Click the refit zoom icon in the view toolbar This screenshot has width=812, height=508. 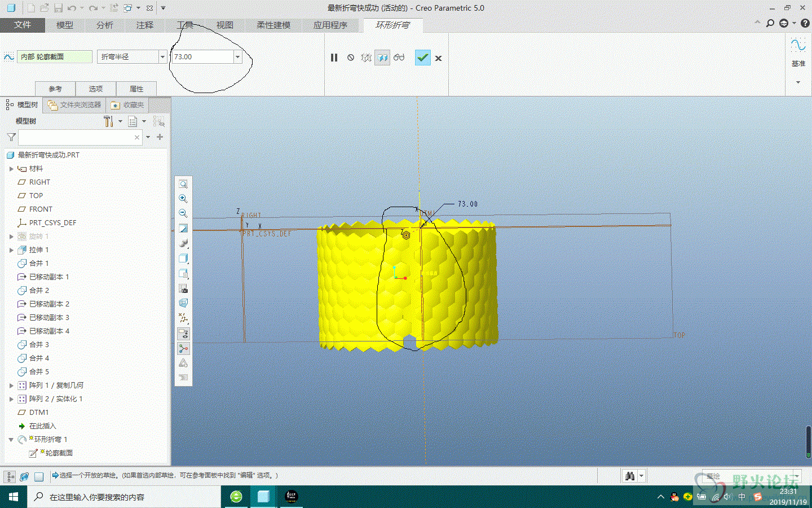click(183, 184)
